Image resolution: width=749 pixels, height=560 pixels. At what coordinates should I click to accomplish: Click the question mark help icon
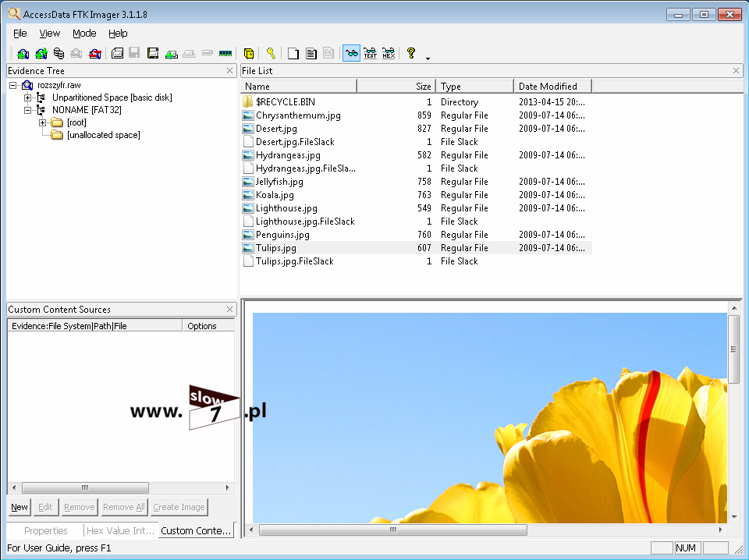(x=411, y=54)
